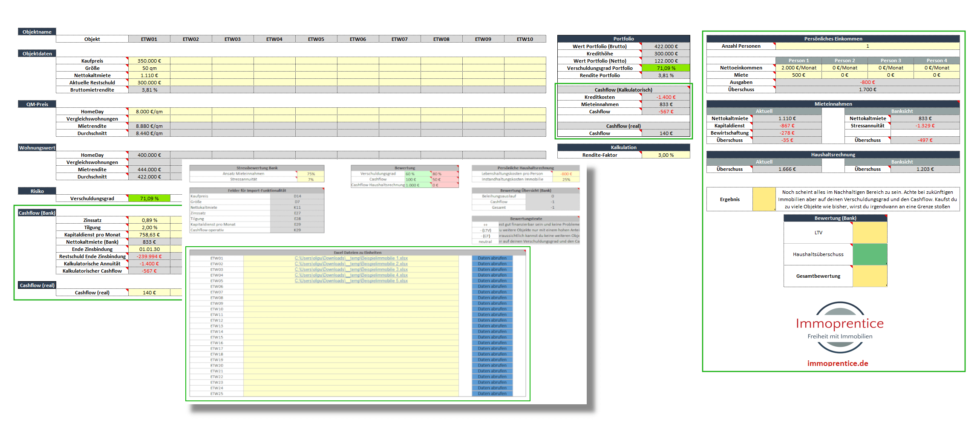The height and width of the screenshot is (426, 980).
Task: Open the Beispielimmobilie 4.xlsx file link
Action: coord(351,275)
